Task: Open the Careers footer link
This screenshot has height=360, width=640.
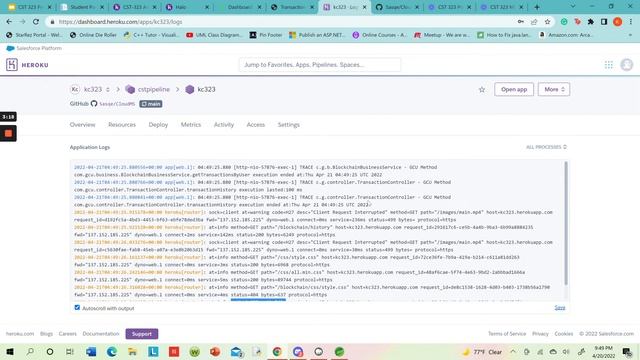Action: tap(68, 333)
